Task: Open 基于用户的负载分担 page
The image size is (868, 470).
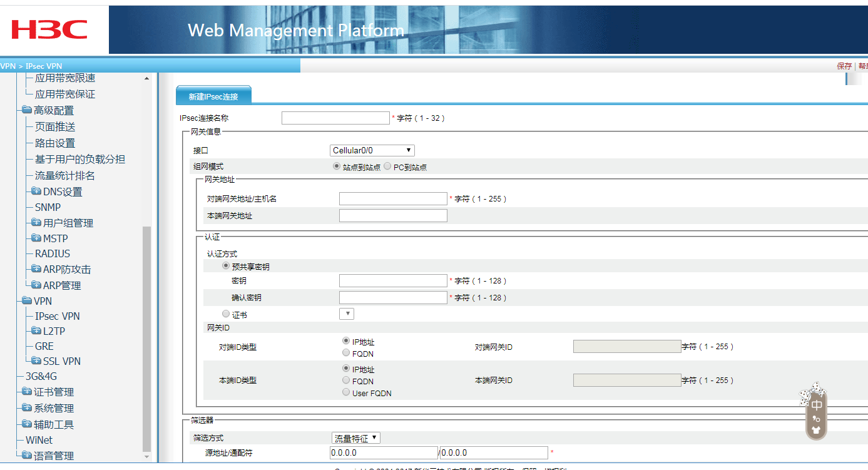Action: point(80,159)
